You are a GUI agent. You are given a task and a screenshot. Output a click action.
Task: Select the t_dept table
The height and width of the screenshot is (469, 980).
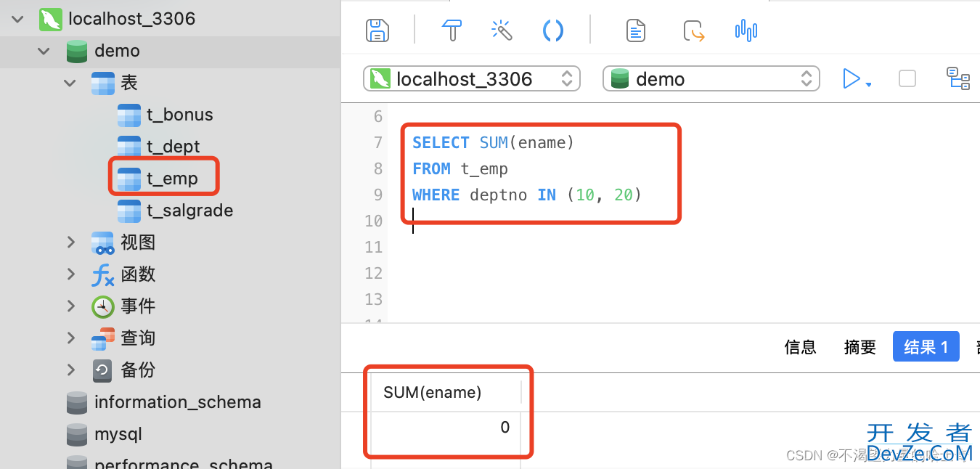173,147
